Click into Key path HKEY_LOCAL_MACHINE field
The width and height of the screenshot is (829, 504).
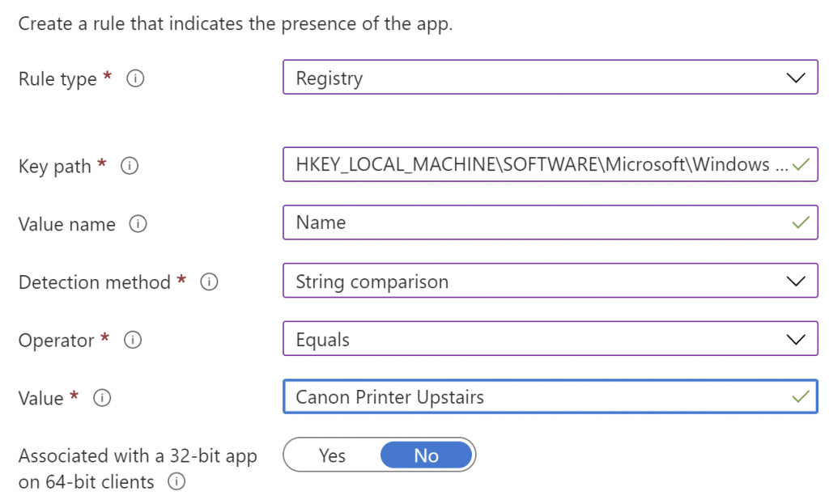[x=551, y=164]
